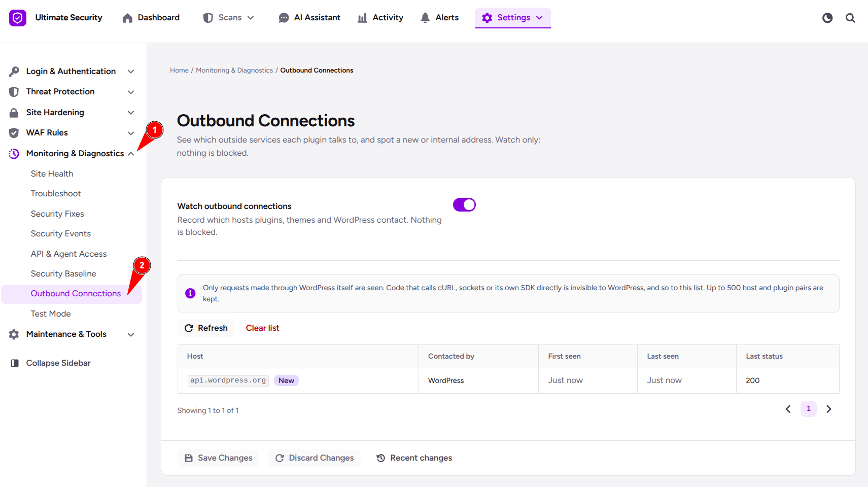Click the Login & Authentication key icon
This screenshot has height=487, width=868.
tap(14, 72)
